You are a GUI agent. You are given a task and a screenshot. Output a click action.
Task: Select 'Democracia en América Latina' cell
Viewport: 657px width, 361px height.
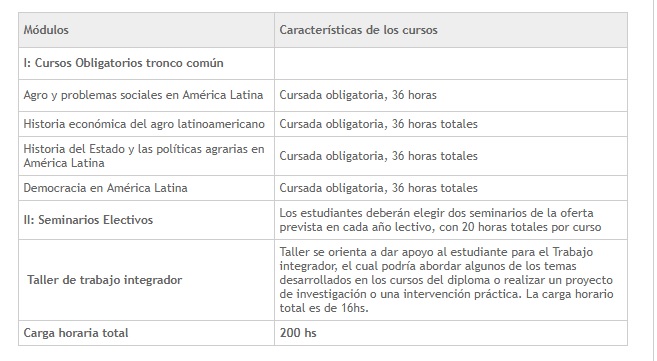click(x=146, y=188)
